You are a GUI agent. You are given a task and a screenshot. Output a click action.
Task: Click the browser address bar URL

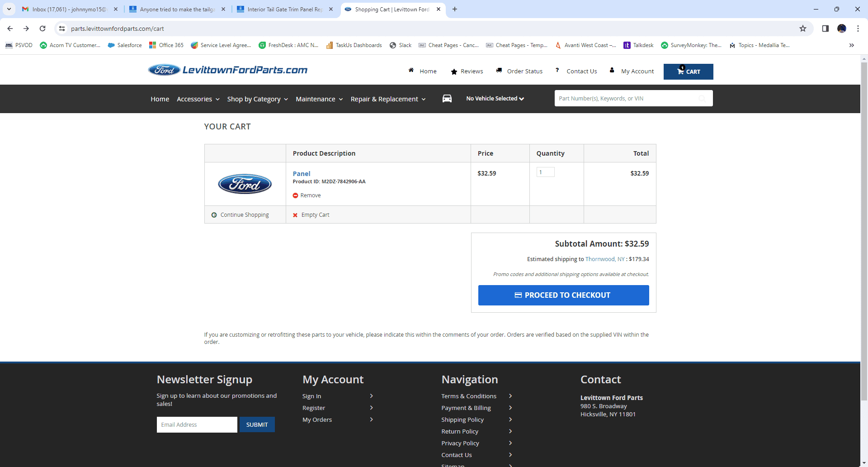tap(118, 29)
